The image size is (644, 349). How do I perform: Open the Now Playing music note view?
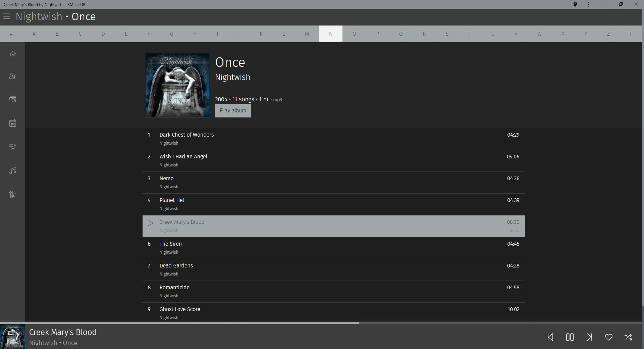point(13,171)
